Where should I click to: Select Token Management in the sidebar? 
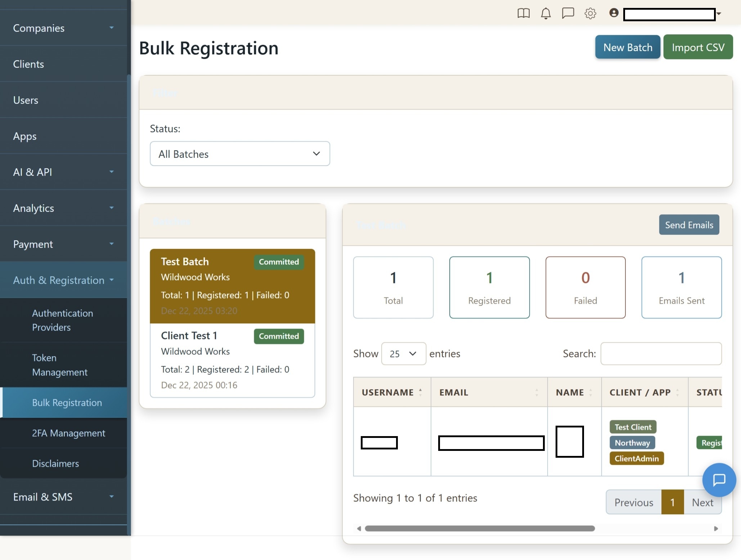click(x=60, y=365)
